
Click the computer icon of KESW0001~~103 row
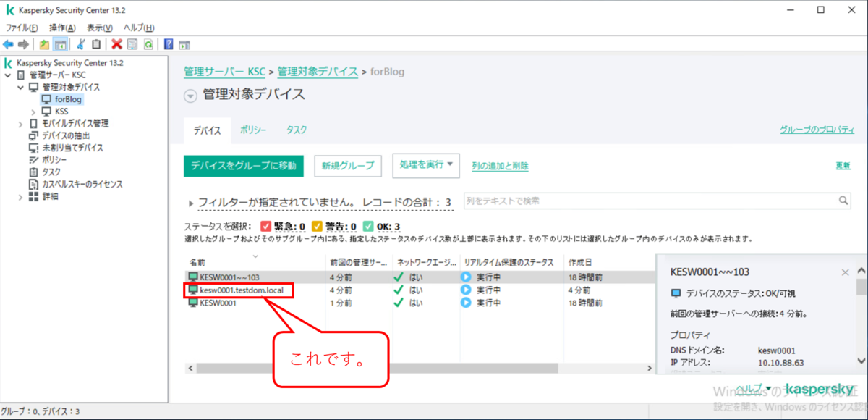193,277
